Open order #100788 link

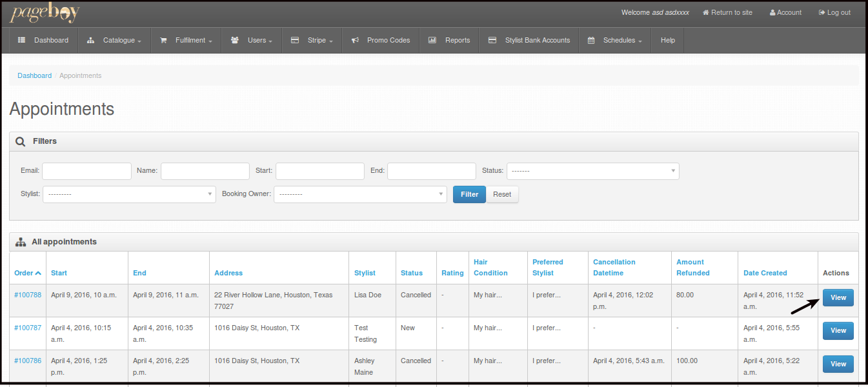click(28, 295)
